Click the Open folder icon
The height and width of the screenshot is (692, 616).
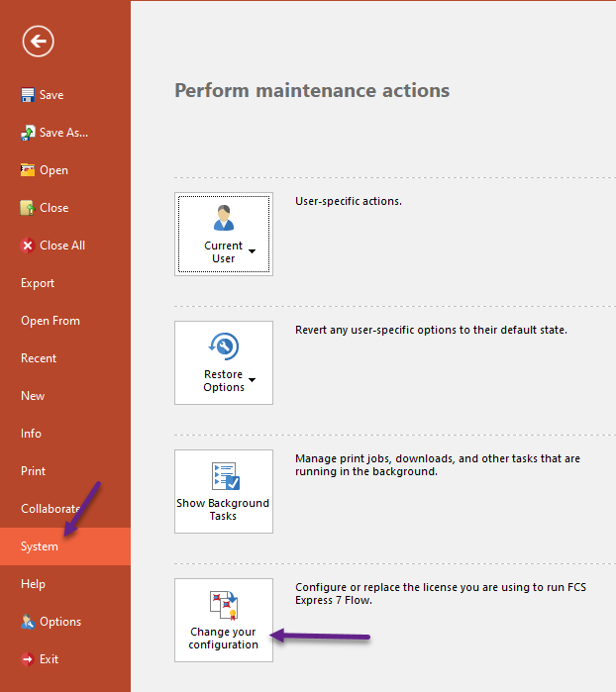click(x=28, y=170)
